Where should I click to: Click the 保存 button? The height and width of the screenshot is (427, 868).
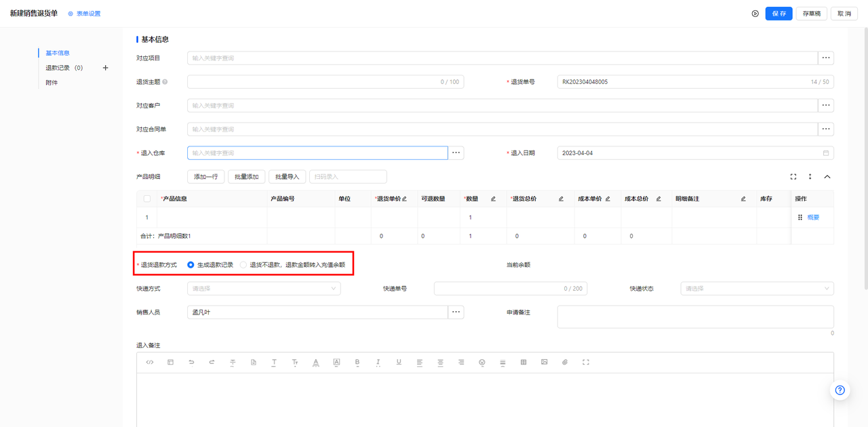click(x=778, y=14)
